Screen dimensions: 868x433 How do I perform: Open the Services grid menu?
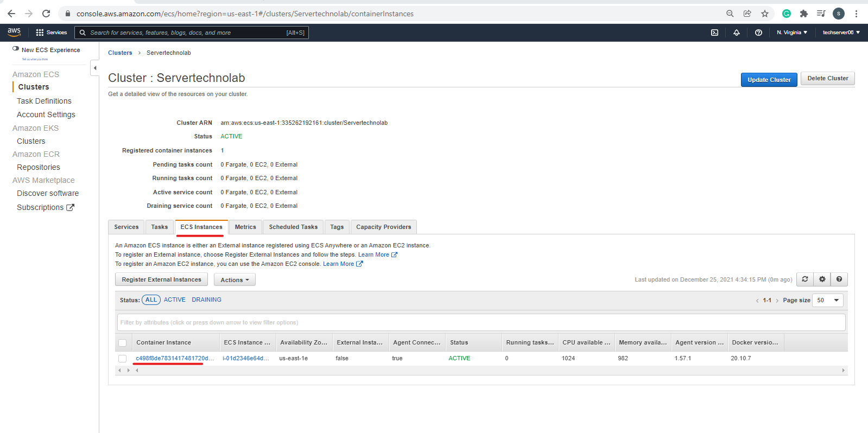[52, 33]
